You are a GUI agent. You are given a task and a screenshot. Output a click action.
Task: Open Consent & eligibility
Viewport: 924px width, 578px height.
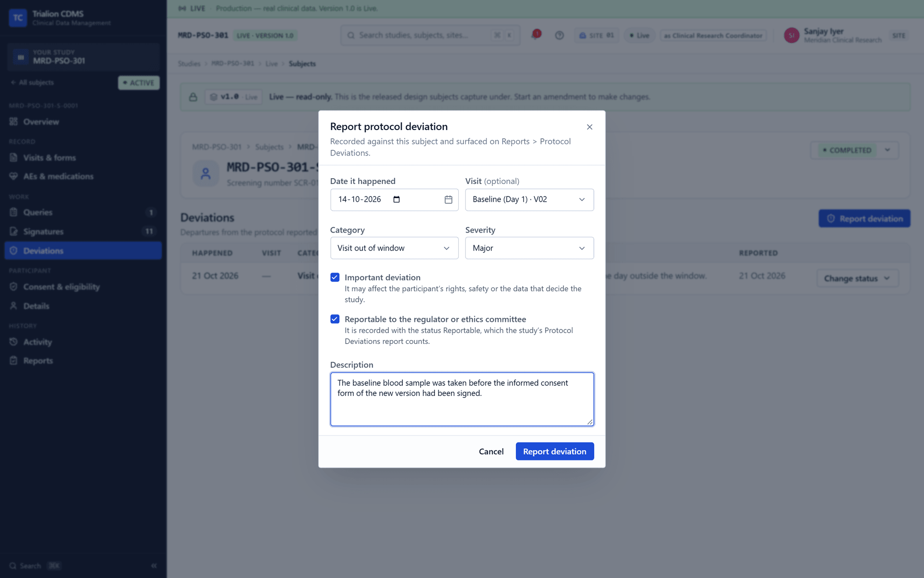click(x=83, y=287)
